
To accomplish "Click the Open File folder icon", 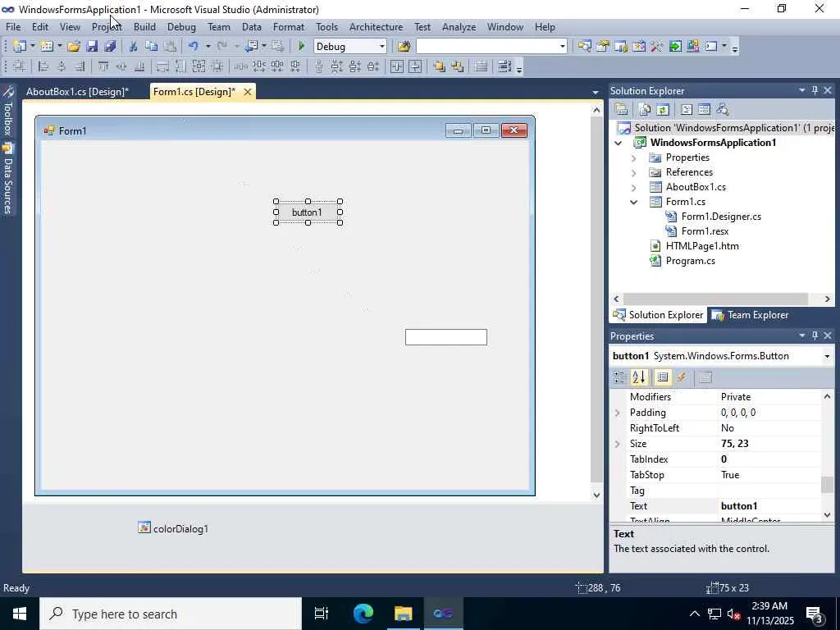I will click(x=74, y=47).
